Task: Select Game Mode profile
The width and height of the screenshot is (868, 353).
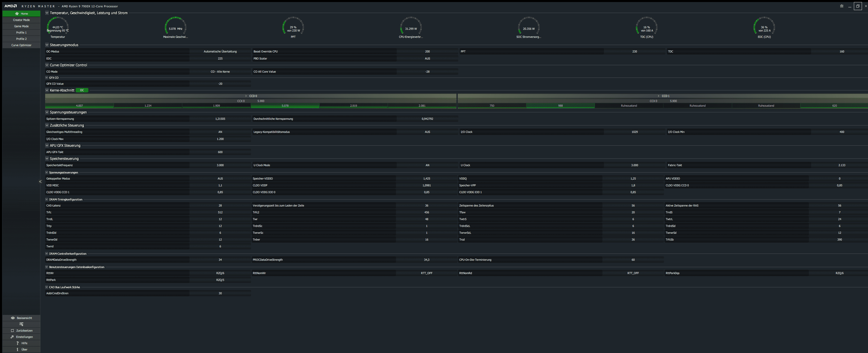Action: (x=21, y=26)
